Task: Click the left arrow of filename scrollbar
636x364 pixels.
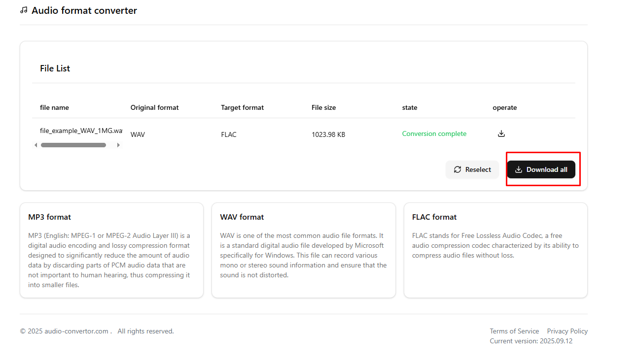Action: click(35, 145)
